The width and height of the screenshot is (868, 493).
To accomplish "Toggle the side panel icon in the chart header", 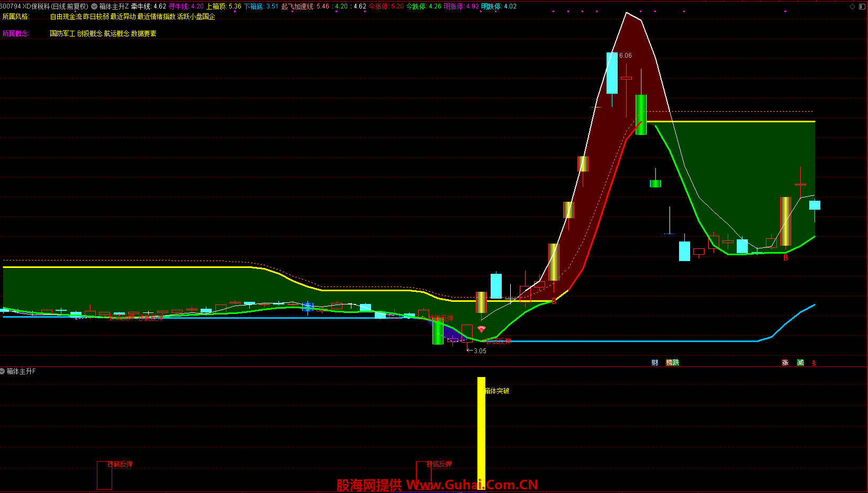I will 862,6.
